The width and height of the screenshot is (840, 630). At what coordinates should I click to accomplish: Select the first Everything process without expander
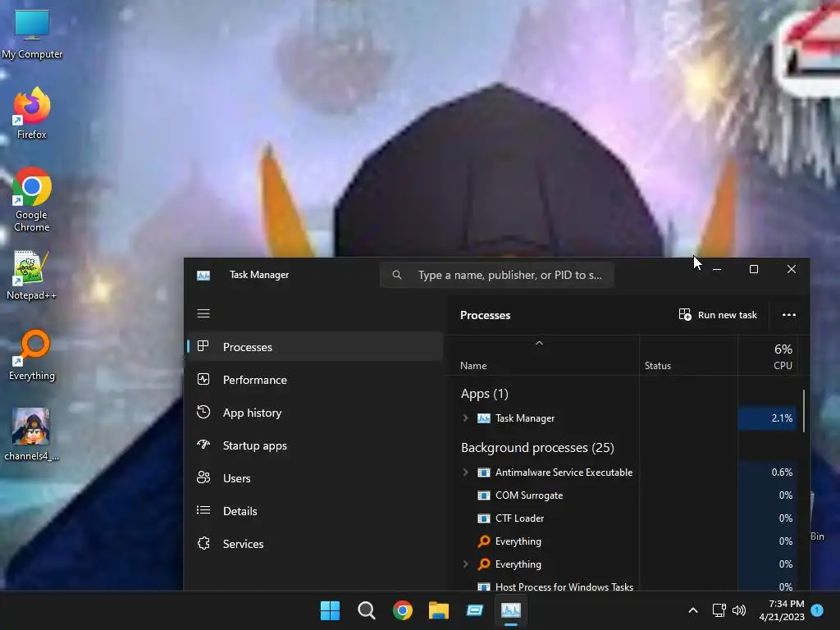pyautogui.click(x=624, y=541)
